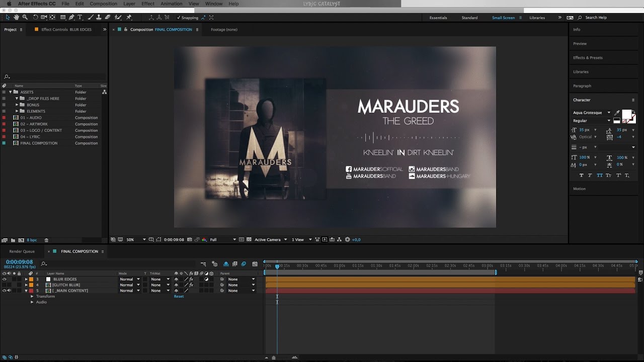Viewport: 644px width, 362px height.
Task: Select the Pan Behind anchor point tool
Action: (52, 17)
